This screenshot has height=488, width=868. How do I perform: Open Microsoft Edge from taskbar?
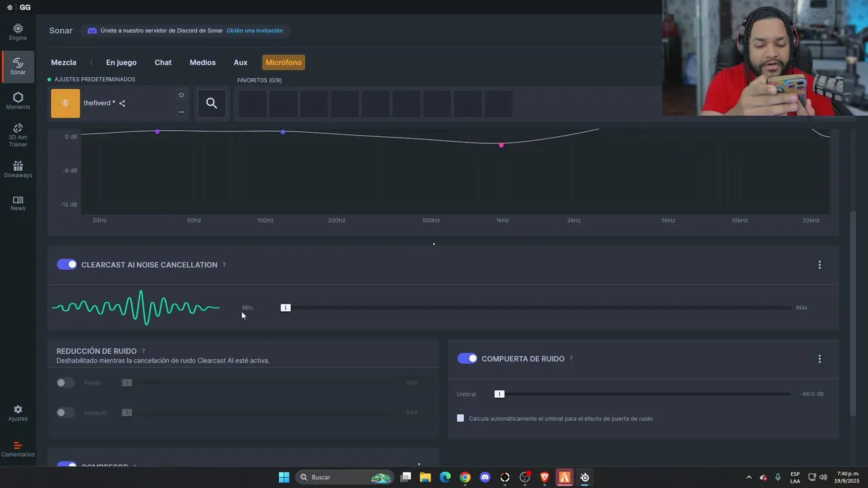tap(445, 477)
